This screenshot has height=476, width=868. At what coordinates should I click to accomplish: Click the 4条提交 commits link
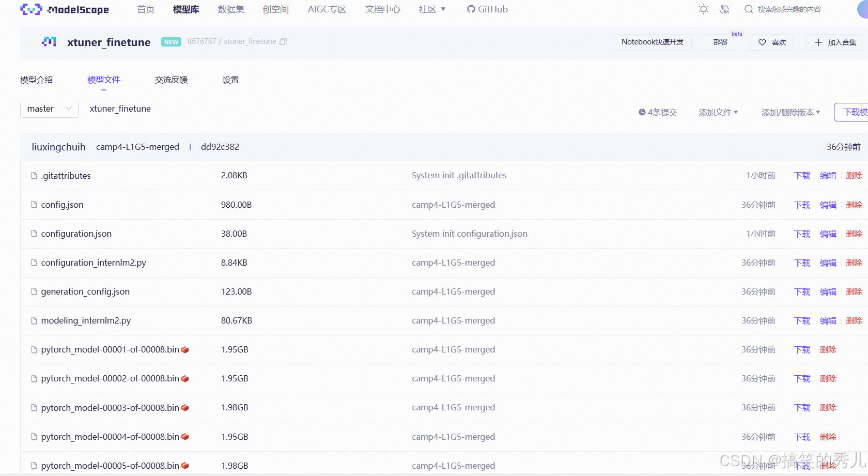tap(663, 112)
